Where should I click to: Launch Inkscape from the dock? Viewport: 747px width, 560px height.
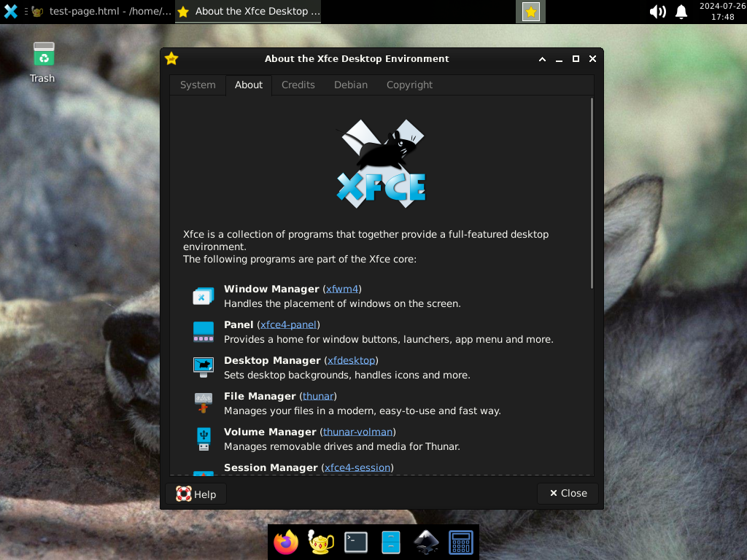point(425,542)
